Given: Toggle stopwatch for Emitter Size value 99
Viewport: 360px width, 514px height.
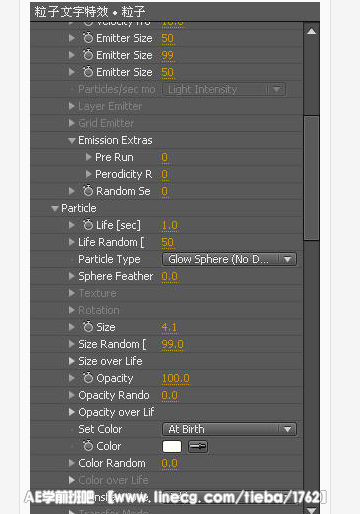Looking at the screenshot, I should pos(88,55).
